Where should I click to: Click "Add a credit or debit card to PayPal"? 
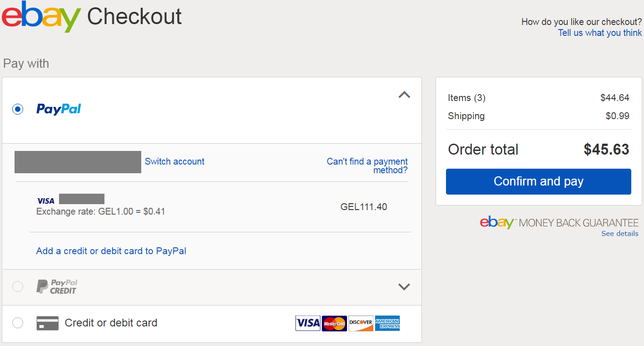(111, 251)
